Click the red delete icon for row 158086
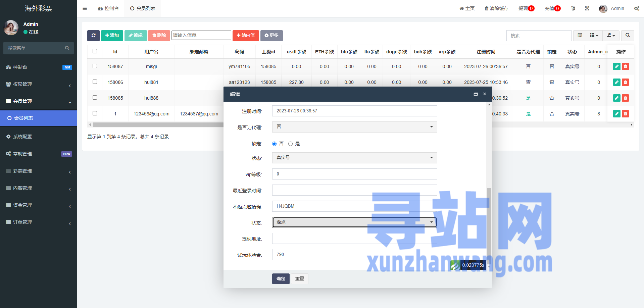This screenshot has width=644, height=308. click(625, 82)
